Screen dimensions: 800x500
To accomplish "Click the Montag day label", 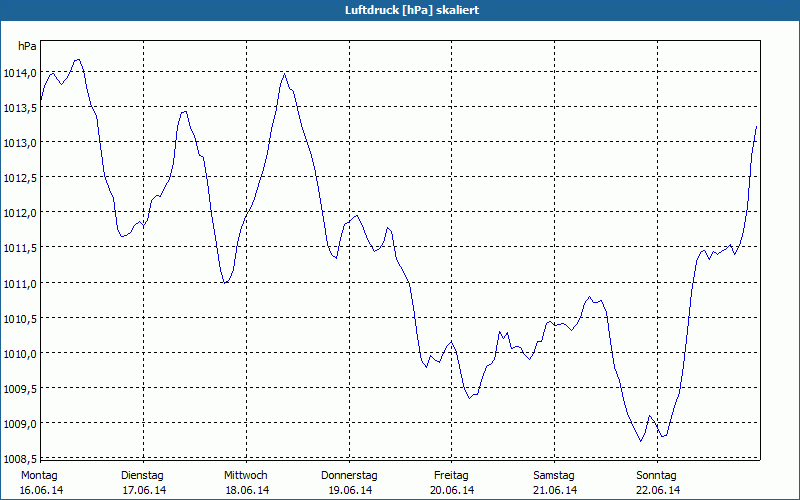I will [x=40, y=475].
